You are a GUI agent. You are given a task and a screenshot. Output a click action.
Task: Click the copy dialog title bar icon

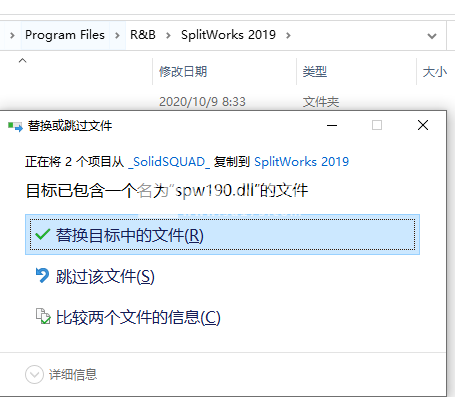pos(15,126)
